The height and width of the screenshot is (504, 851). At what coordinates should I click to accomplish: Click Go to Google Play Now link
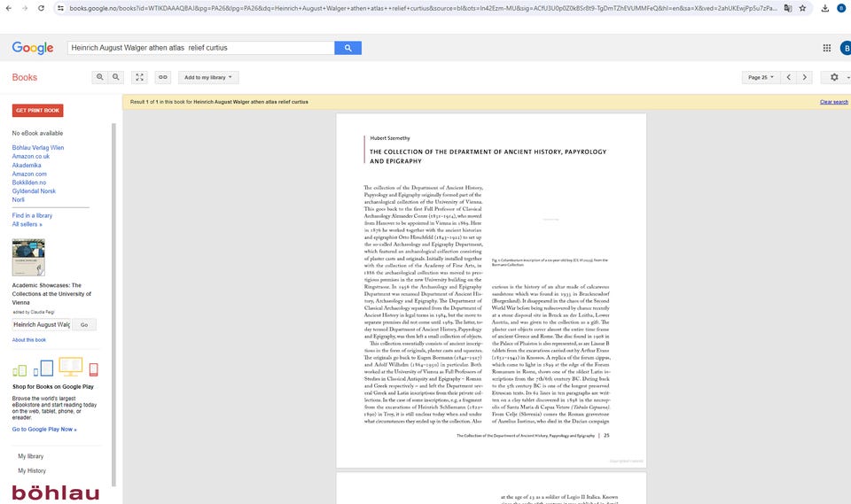[x=44, y=429]
